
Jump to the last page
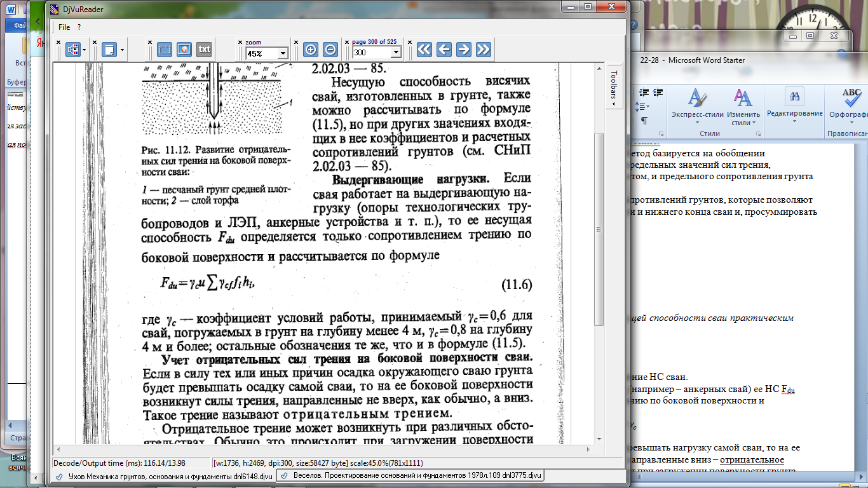[484, 50]
